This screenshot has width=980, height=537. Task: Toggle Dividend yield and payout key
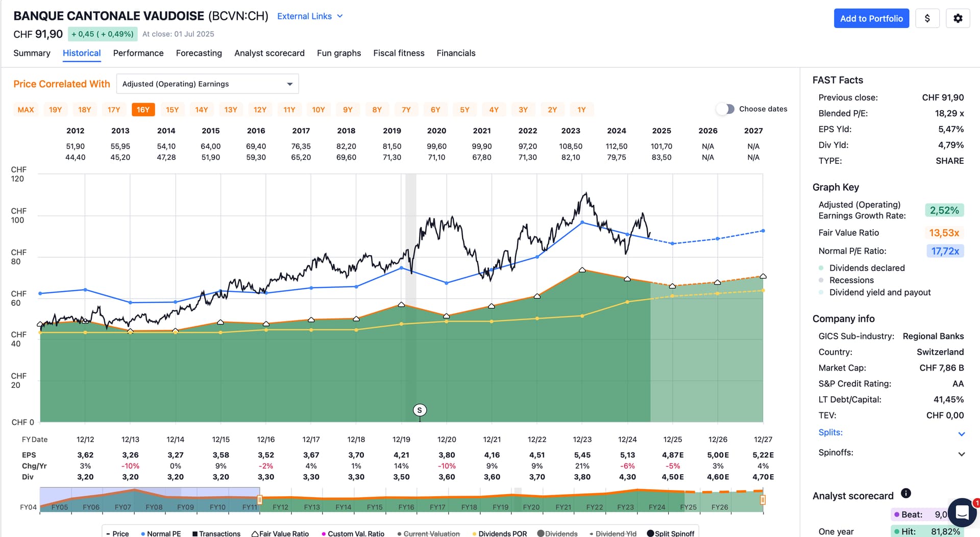(x=875, y=292)
